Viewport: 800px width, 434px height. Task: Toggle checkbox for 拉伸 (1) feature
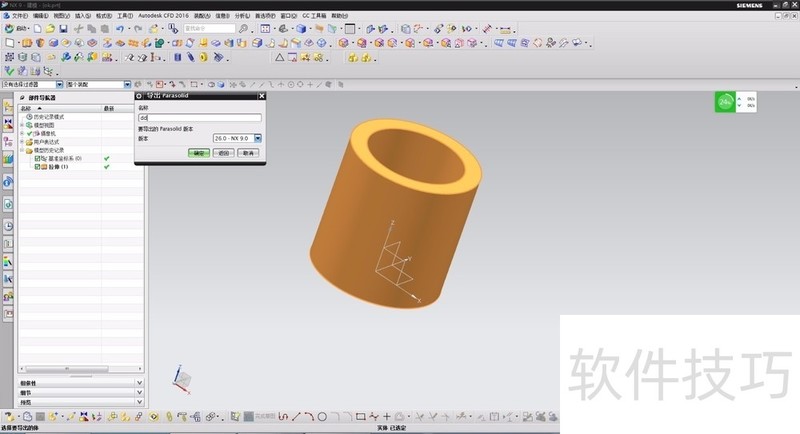coord(37,166)
